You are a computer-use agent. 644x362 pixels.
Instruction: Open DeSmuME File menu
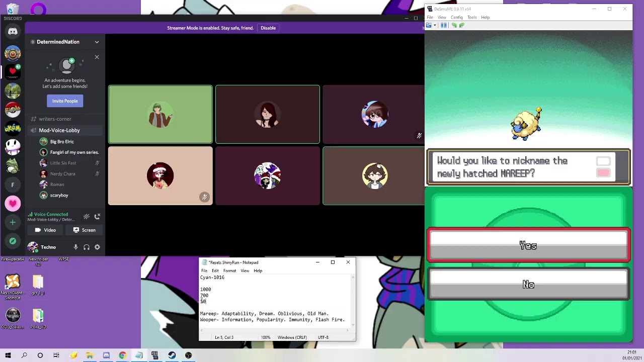(430, 17)
